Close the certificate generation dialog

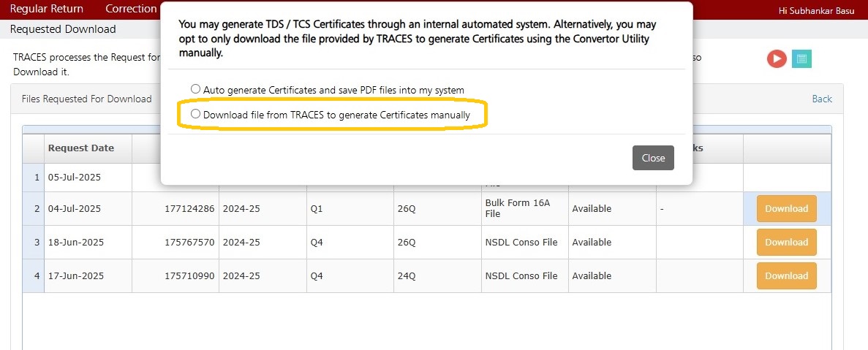(653, 158)
